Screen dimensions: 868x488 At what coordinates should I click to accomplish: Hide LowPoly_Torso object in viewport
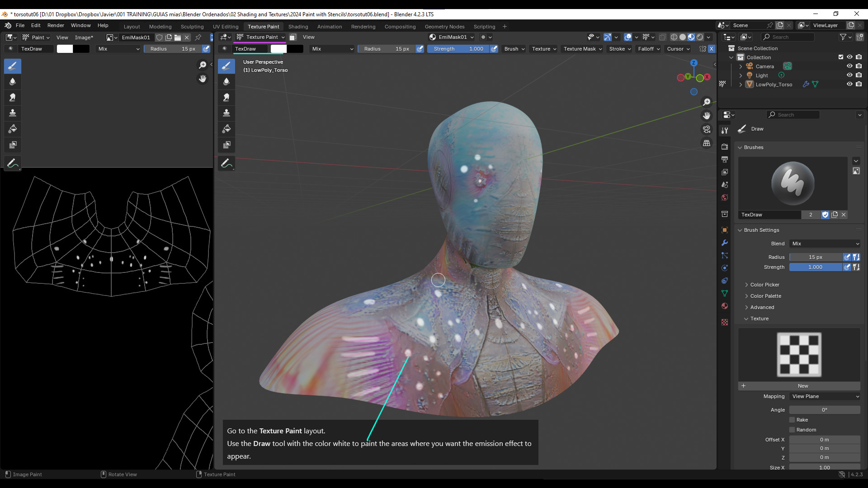tap(849, 84)
